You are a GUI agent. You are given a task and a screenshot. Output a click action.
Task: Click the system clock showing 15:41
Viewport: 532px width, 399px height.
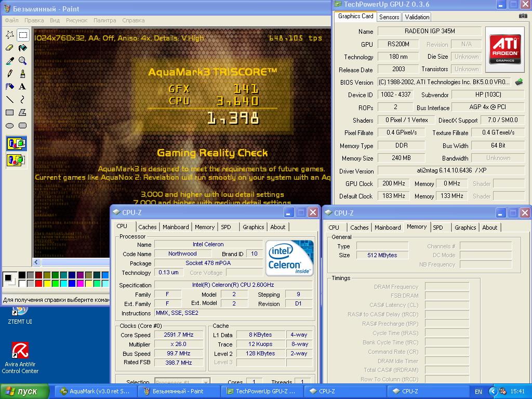(x=517, y=392)
